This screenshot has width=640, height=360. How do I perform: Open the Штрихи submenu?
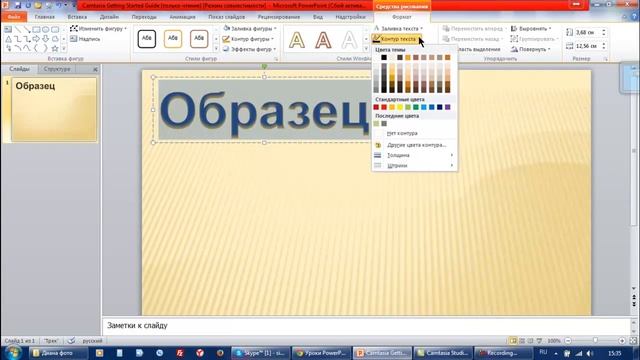414,166
